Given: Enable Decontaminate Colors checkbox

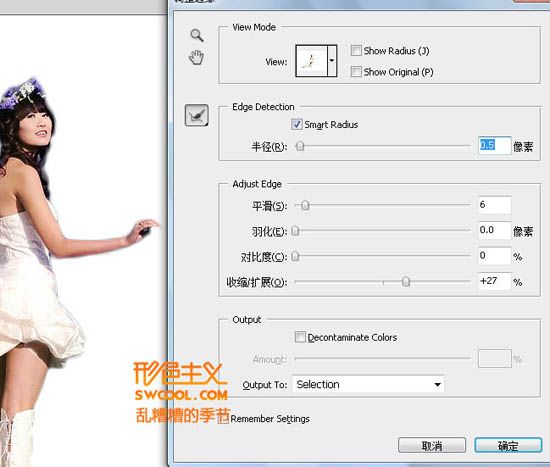Looking at the screenshot, I should click(x=300, y=337).
